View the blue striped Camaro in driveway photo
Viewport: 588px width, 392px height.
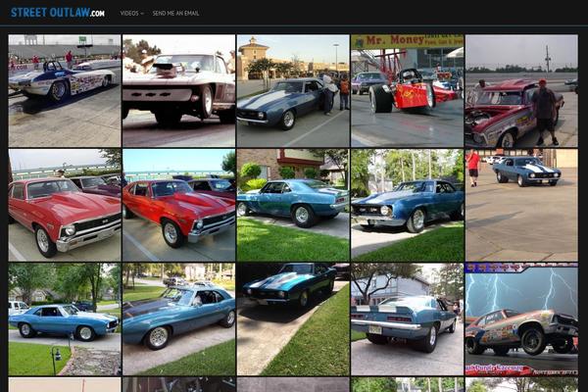[x=408, y=205]
